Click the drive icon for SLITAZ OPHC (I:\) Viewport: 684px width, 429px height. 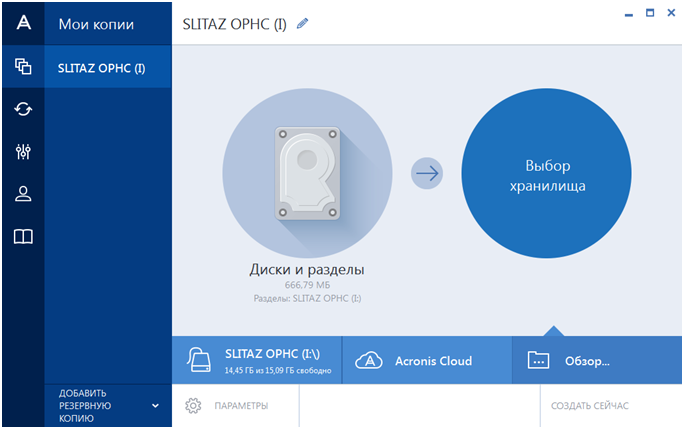[199, 360]
